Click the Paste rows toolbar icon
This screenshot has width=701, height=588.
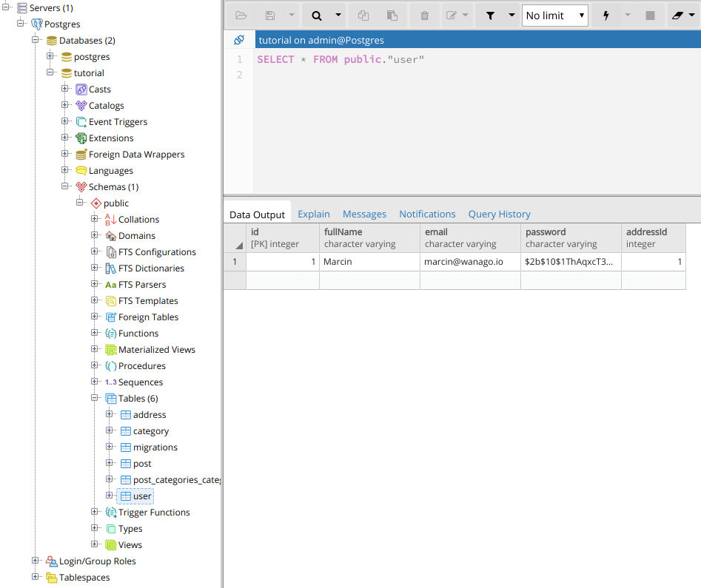coord(392,15)
